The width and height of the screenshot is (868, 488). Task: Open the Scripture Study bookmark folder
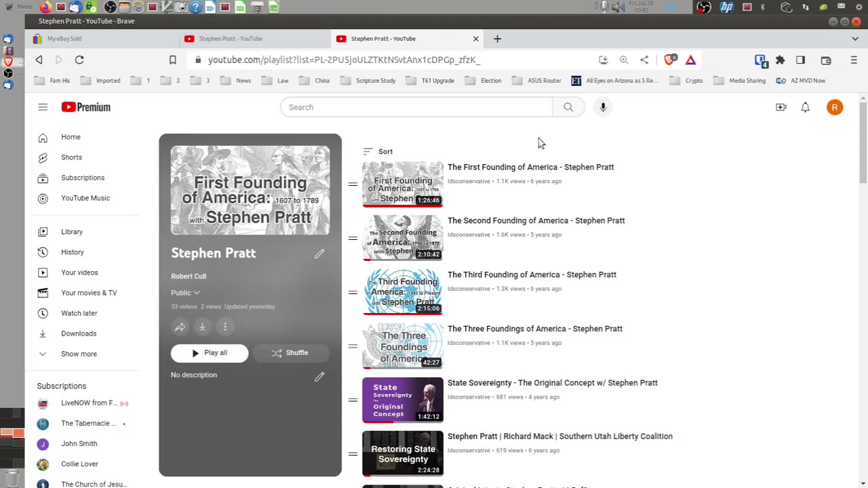(x=368, y=81)
